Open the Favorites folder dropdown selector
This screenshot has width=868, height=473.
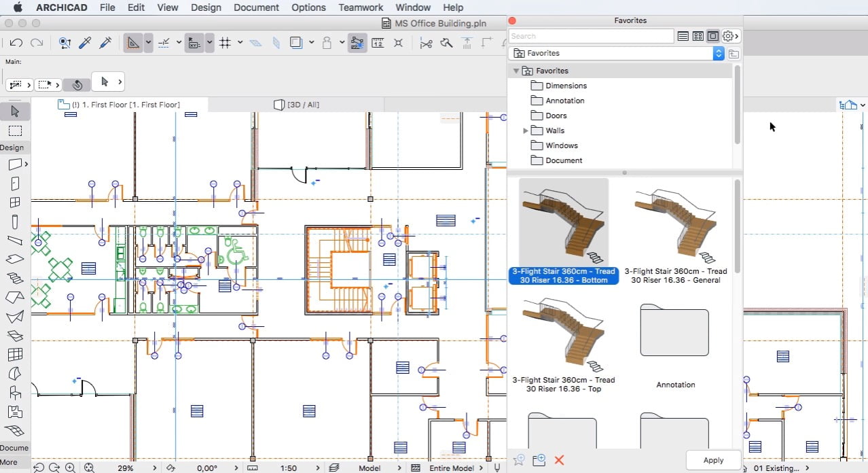(x=617, y=53)
